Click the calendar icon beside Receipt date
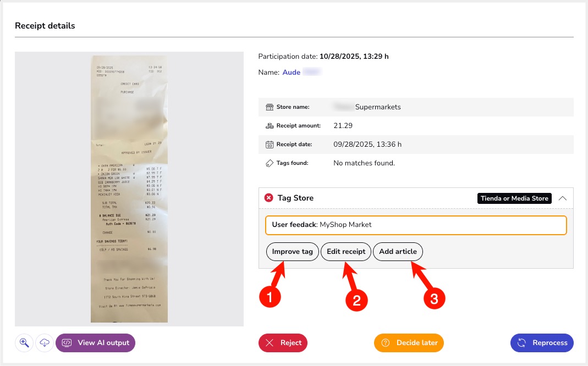Image resolution: width=588 pixels, height=366 pixels. tap(270, 145)
